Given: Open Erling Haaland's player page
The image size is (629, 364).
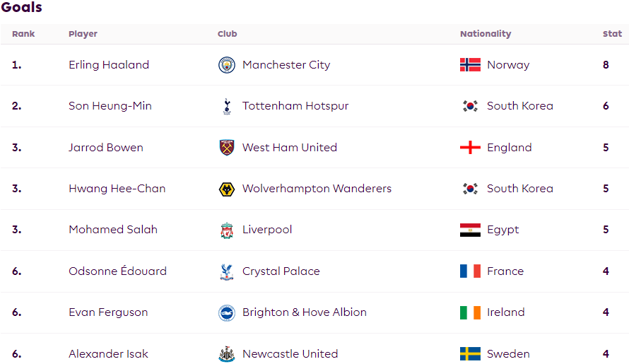Looking at the screenshot, I should (x=109, y=64).
